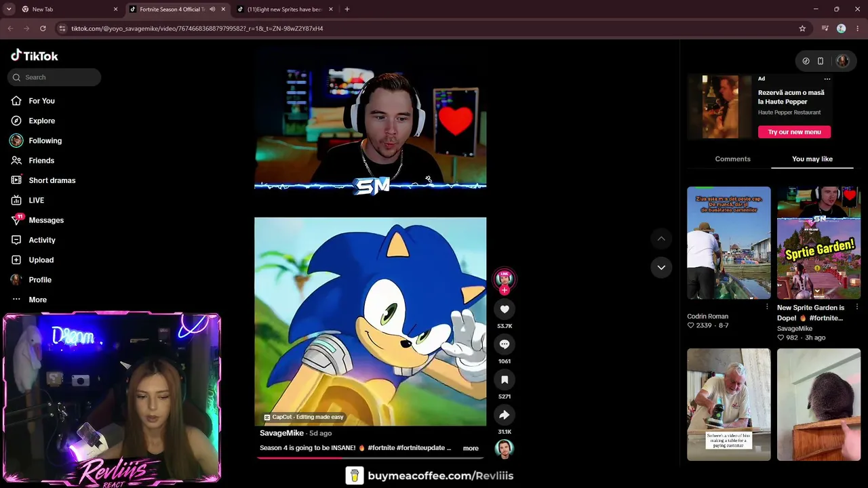Viewport: 868px width, 488px height.
Task: Open the Codrin Roman video thumbnail
Action: point(729,243)
